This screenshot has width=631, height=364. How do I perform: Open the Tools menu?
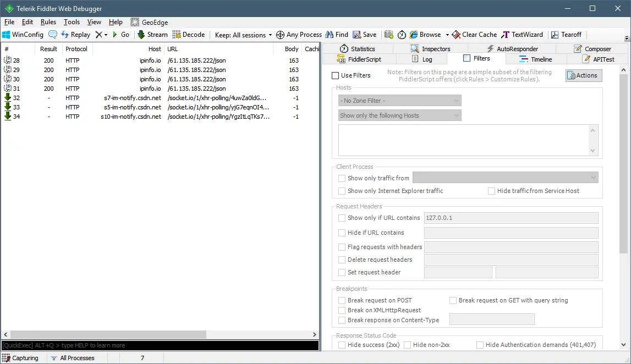point(72,22)
